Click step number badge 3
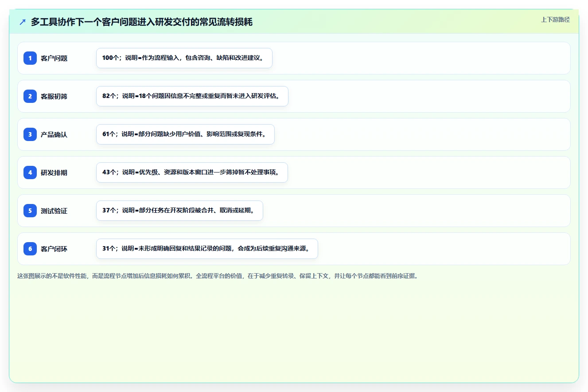The width and height of the screenshot is (588, 392). click(x=30, y=134)
